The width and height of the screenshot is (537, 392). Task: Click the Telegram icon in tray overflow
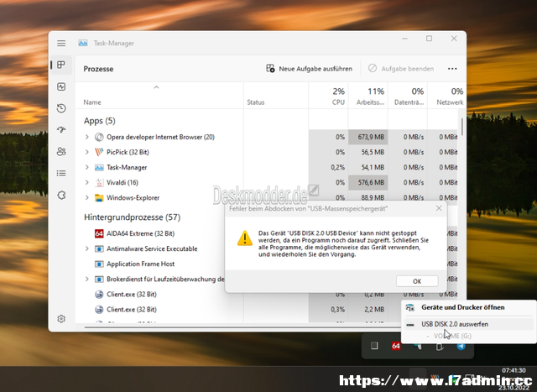pos(461,346)
